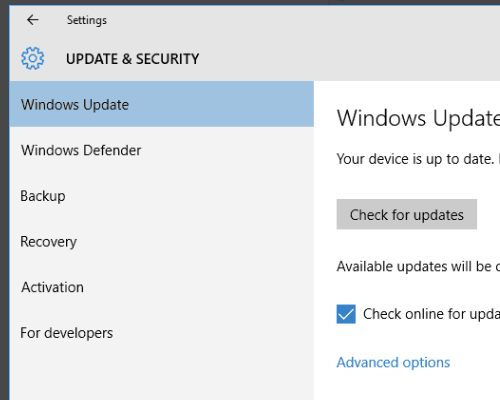Open the Backup section
The width and height of the screenshot is (500, 400).
[162, 196]
